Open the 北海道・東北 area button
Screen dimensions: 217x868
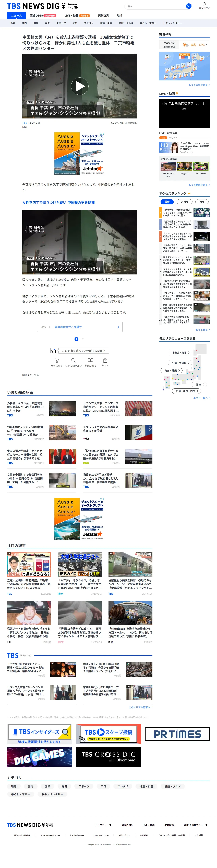coord(180,353)
